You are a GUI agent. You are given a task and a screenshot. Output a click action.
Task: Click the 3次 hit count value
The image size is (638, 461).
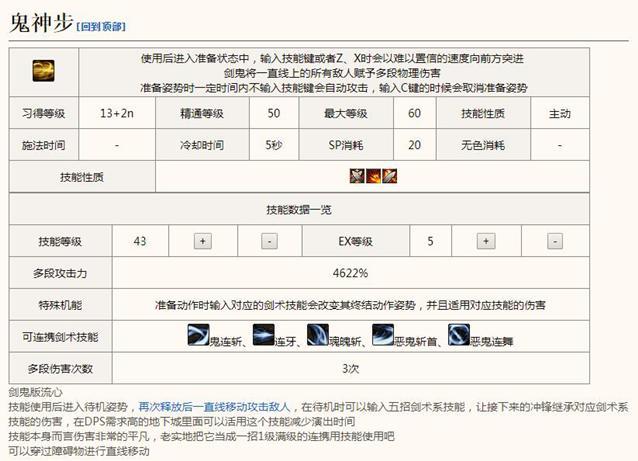pyautogui.click(x=350, y=369)
